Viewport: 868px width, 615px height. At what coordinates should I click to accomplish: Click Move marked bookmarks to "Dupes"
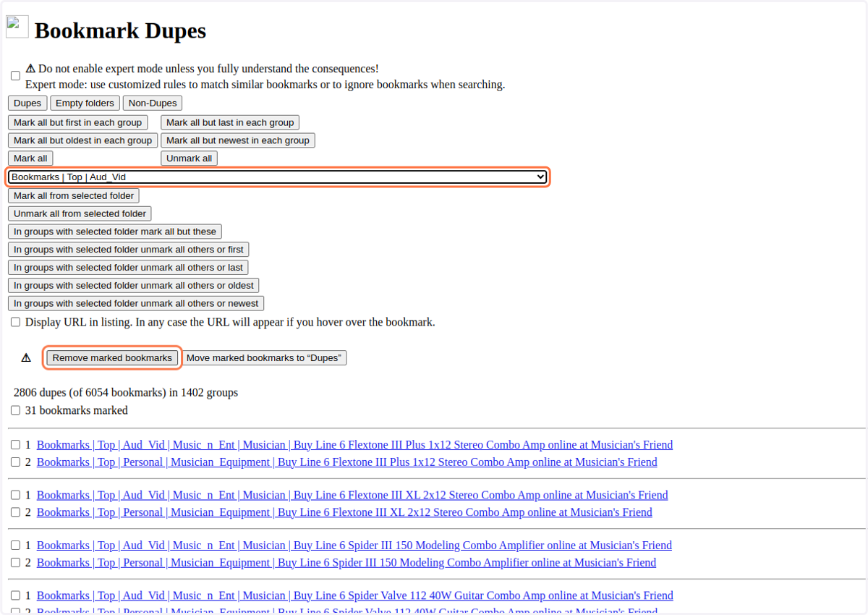(x=264, y=357)
